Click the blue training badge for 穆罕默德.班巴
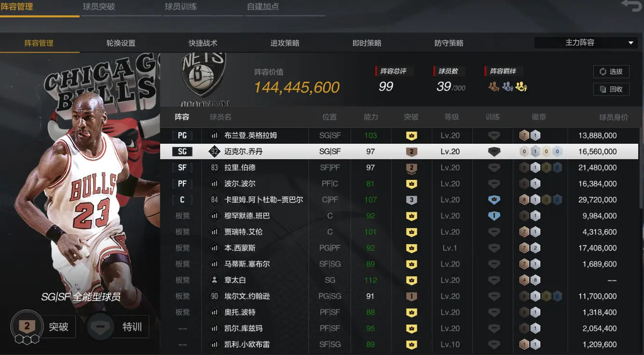Image resolution: width=644 pixels, height=355 pixels. point(494,216)
